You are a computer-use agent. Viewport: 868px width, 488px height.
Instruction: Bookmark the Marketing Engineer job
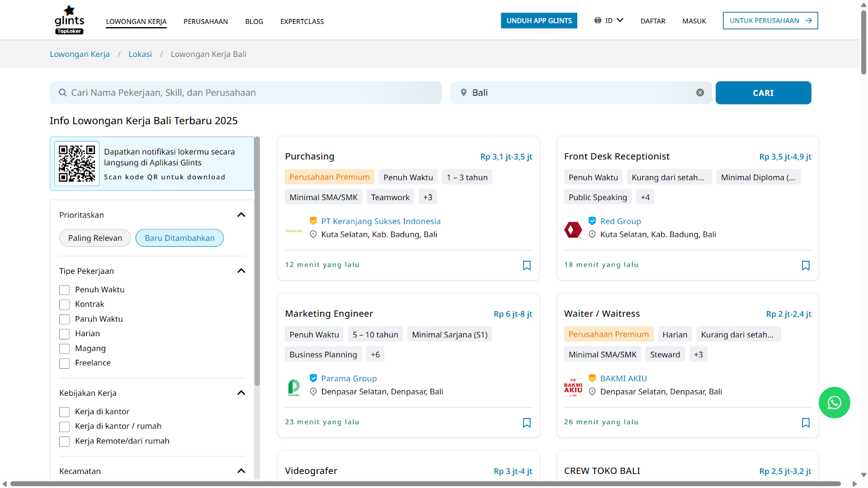click(x=527, y=423)
